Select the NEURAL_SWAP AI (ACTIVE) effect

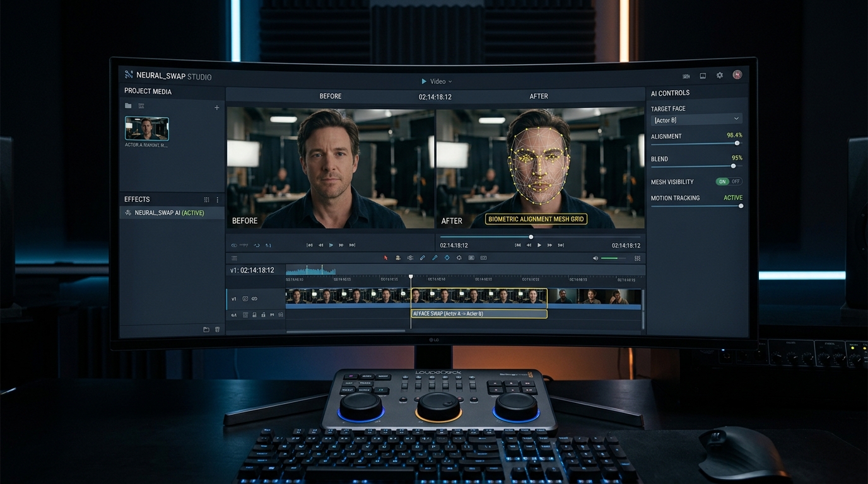pyautogui.click(x=172, y=213)
